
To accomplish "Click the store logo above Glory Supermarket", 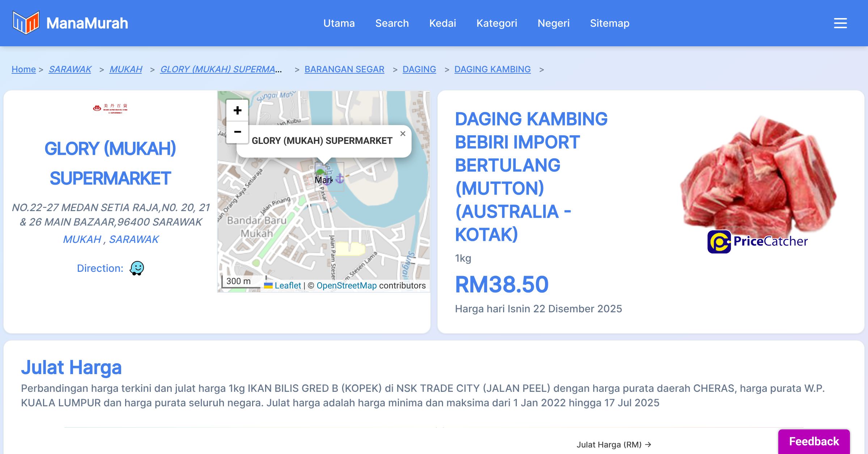I will coord(110,108).
